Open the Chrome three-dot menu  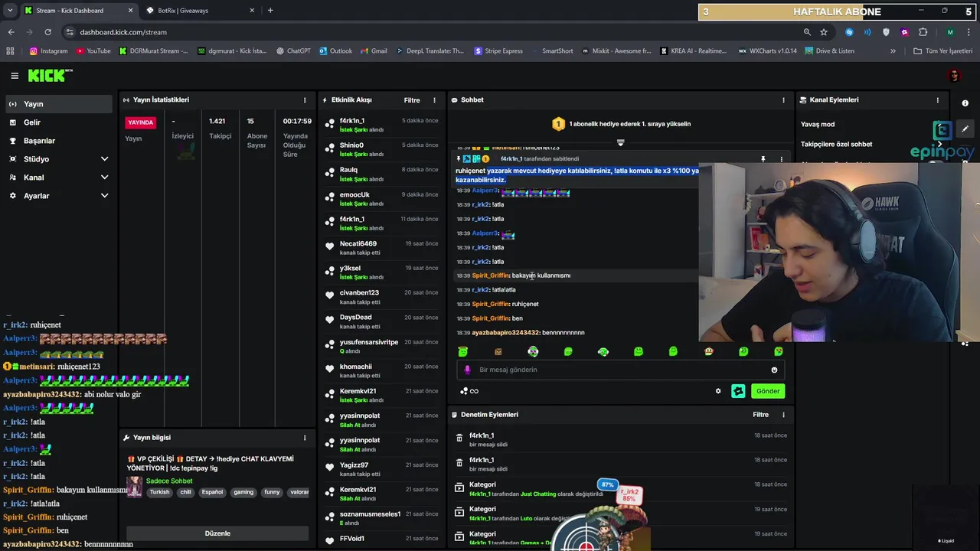click(969, 32)
